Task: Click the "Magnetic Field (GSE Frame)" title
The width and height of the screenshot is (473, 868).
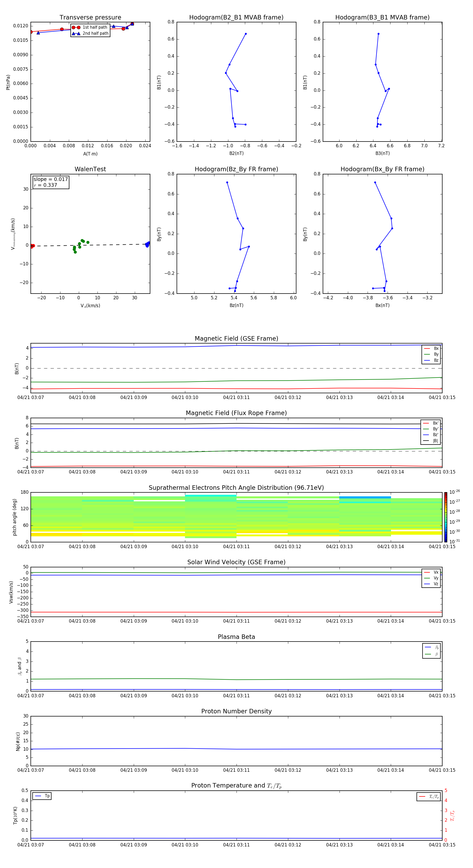Action: click(236, 339)
